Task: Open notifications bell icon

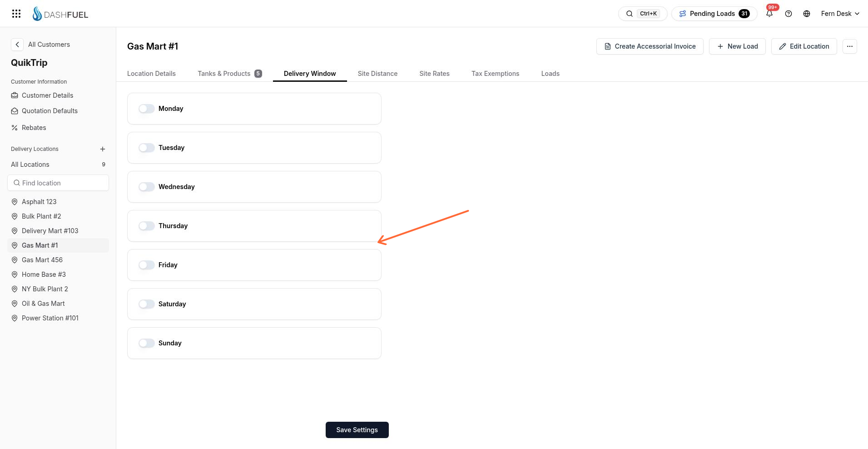Action: pyautogui.click(x=769, y=14)
